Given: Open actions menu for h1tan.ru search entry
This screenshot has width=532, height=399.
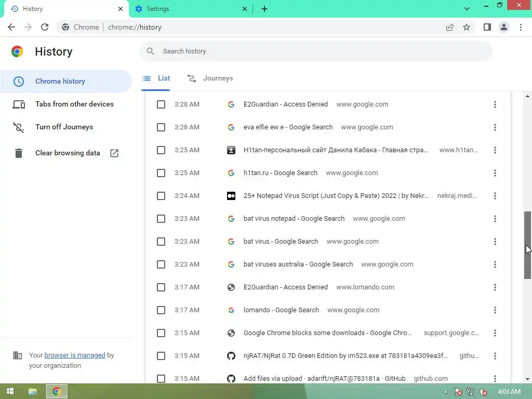Looking at the screenshot, I should click(x=495, y=173).
